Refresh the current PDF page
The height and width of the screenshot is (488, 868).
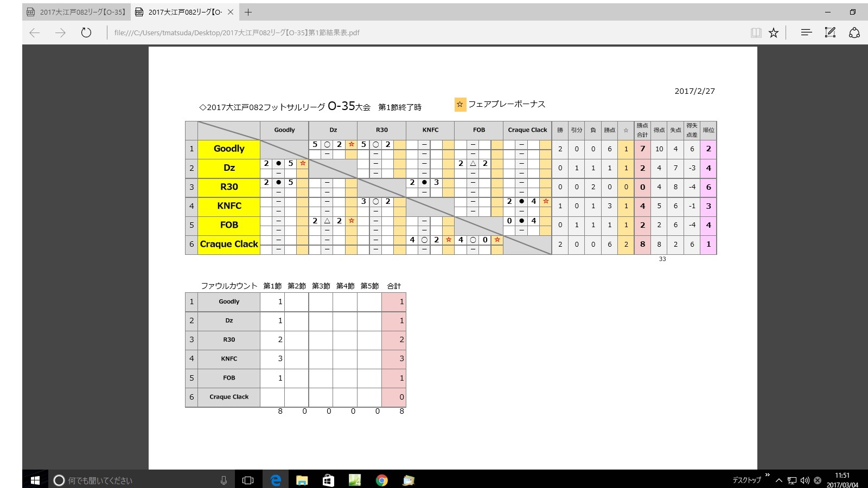pyautogui.click(x=86, y=33)
